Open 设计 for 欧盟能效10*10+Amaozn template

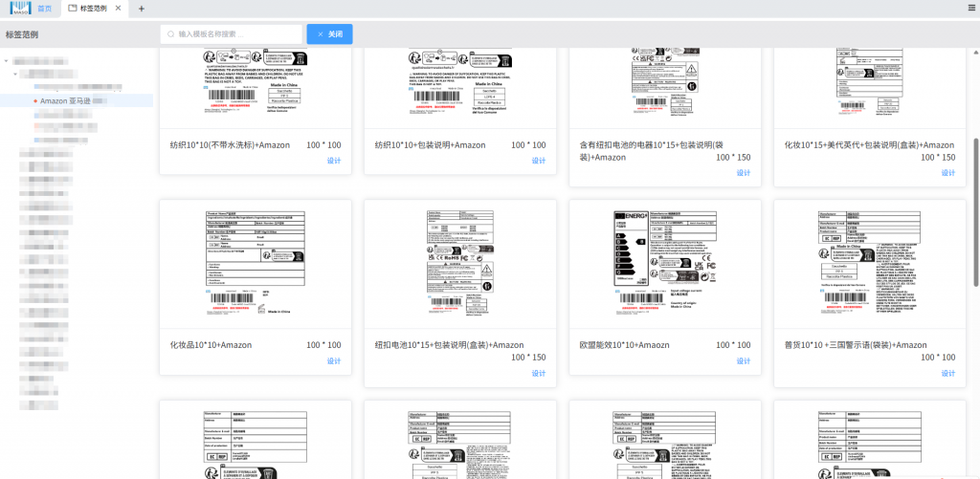click(x=744, y=360)
